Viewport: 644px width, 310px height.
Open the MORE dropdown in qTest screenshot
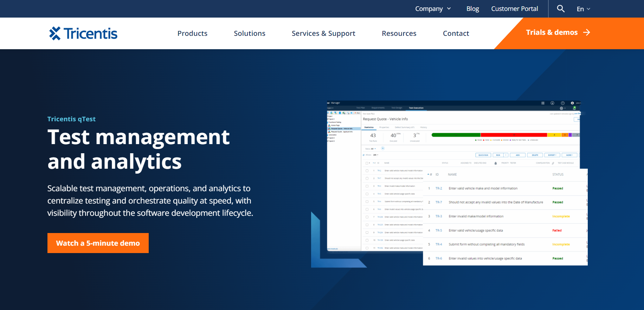569,155
